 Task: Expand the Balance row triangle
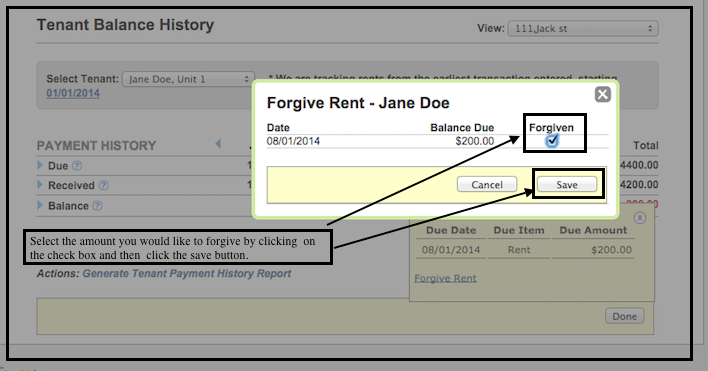tap(40, 205)
